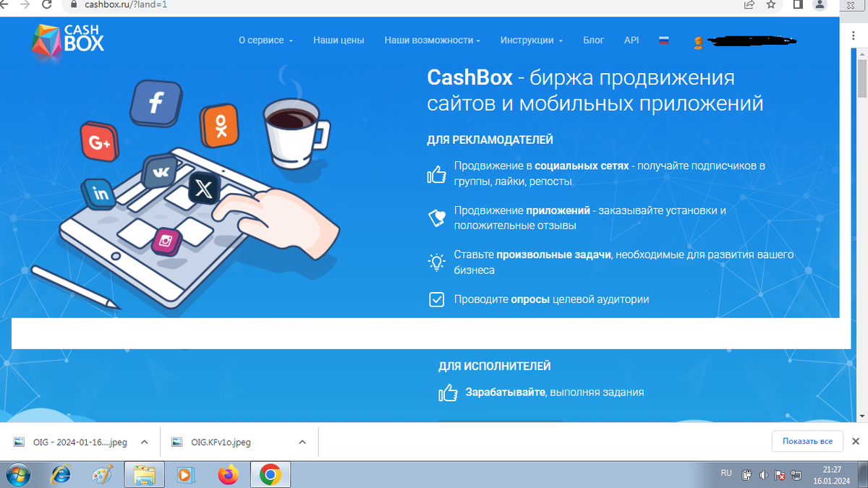Open the Windows Start menu

pos(17,475)
